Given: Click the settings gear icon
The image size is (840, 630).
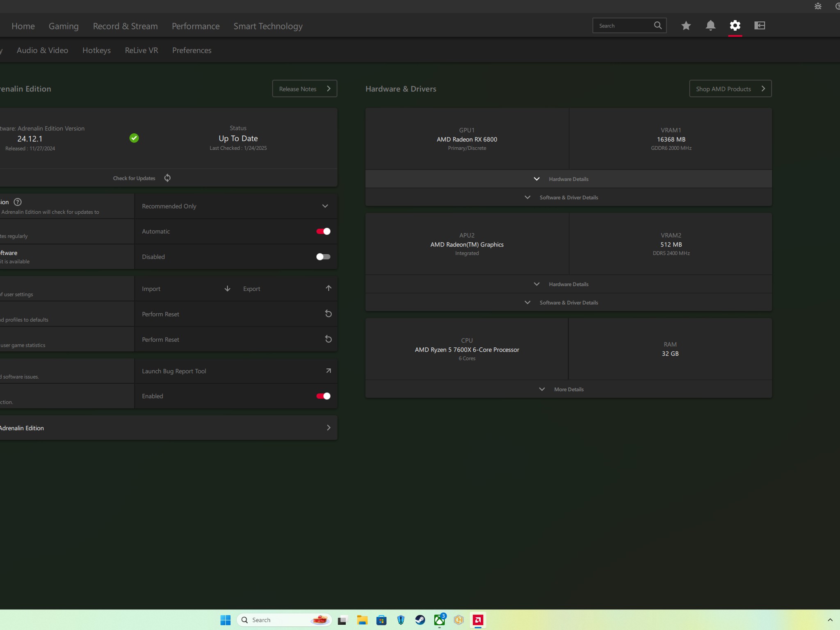Looking at the screenshot, I should [x=735, y=26].
